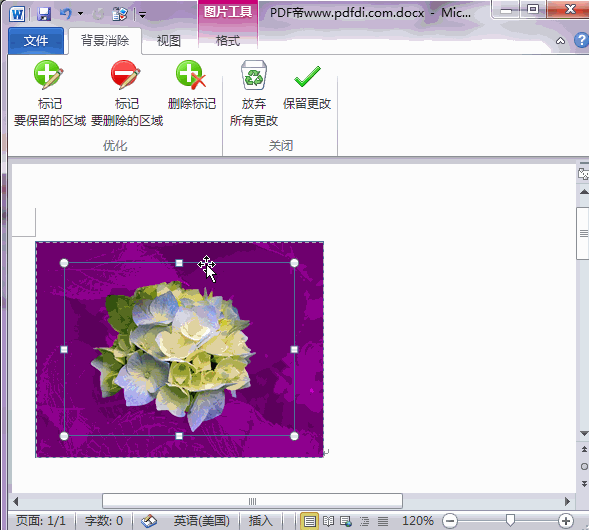Choose the Delete Mark (删除标记) tool
The width and height of the screenshot is (589, 530).
tap(192, 86)
